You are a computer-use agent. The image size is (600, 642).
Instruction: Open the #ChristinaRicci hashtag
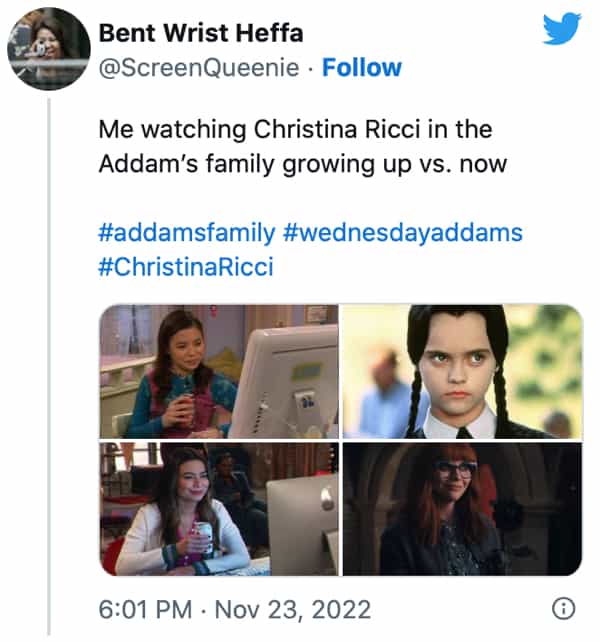coord(186,266)
